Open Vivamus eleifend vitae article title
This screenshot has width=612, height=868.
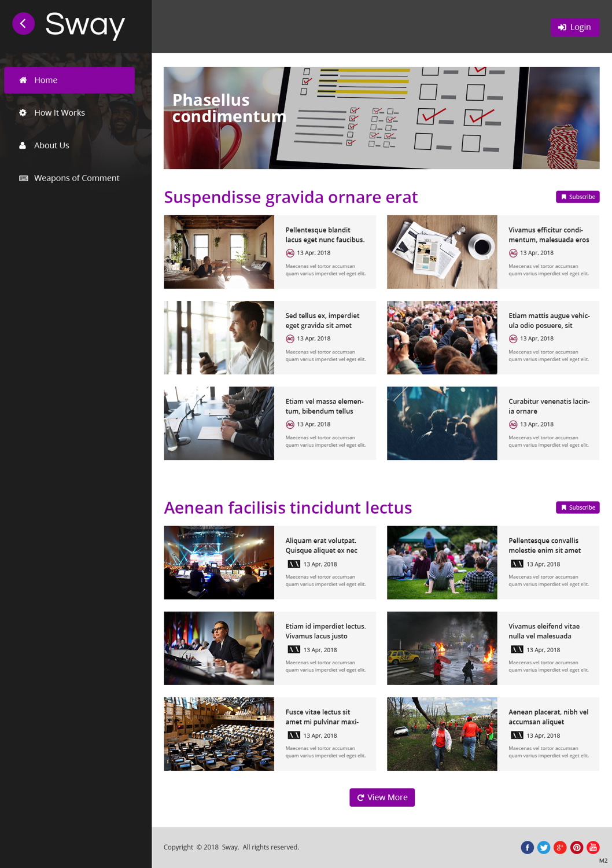(544, 631)
